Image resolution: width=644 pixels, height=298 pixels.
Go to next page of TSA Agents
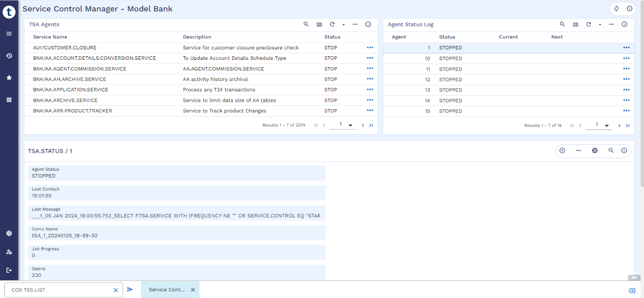[x=363, y=126]
